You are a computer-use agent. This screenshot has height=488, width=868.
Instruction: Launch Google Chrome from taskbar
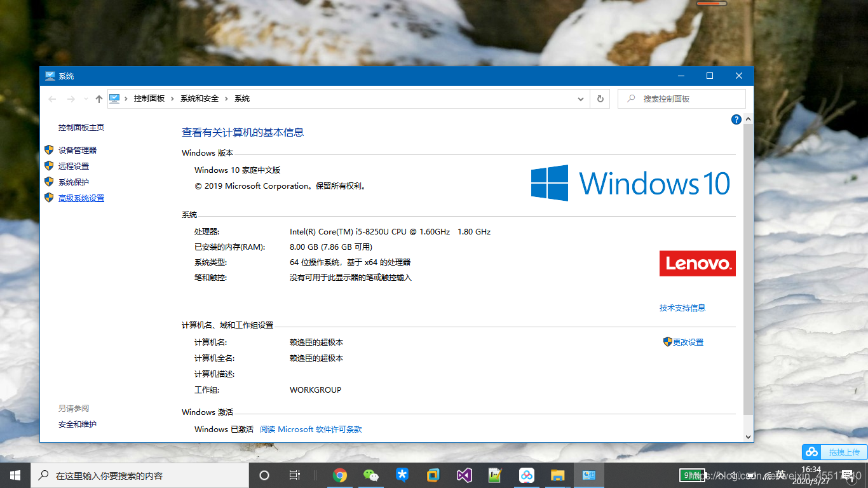click(340, 475)
